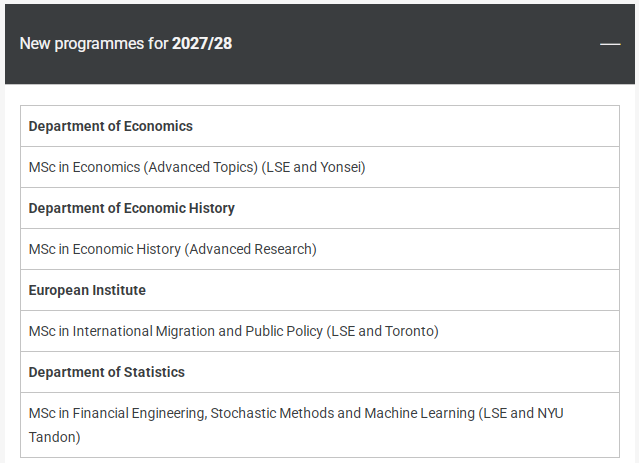
Task: Select the Department of Economics heading row
Action: [320, 126]
